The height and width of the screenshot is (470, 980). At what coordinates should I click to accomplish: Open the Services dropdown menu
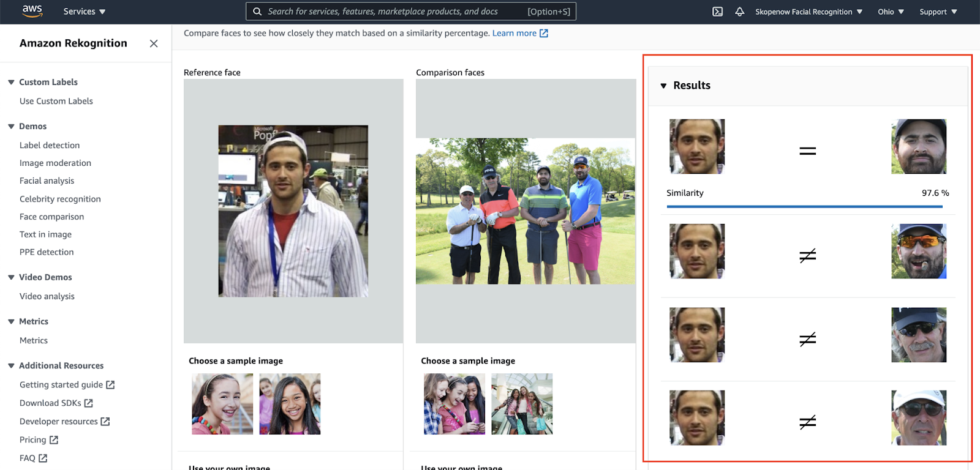(85, 12)
